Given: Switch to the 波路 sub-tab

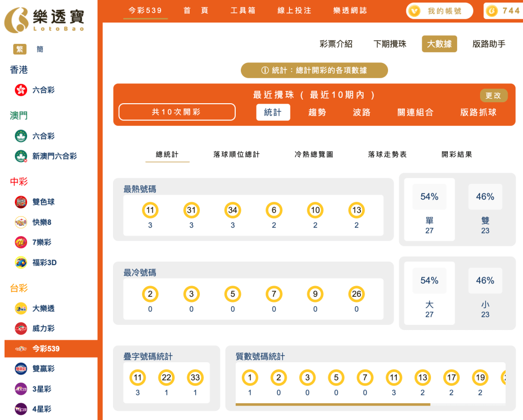Looking at the screenshot, I should [362, 112].
